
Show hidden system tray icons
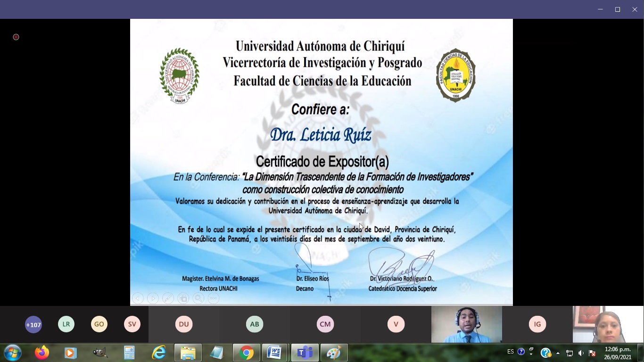coord(558,353)
